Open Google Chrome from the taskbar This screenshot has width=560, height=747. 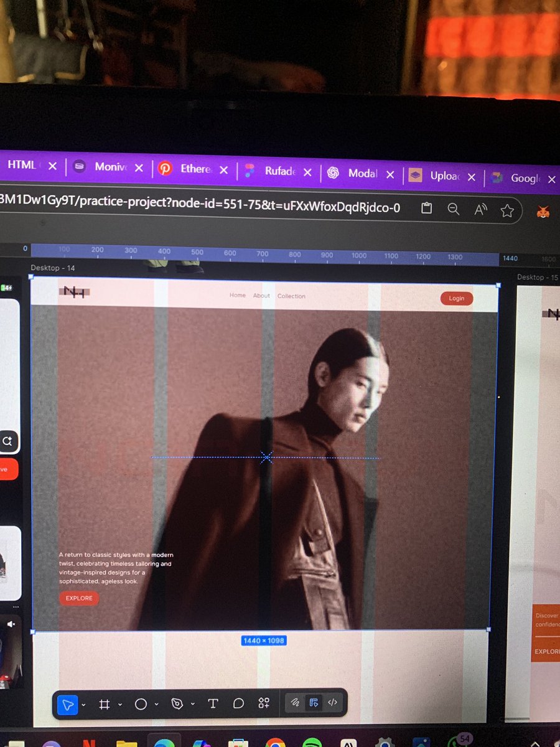click(x=274, y=743)
